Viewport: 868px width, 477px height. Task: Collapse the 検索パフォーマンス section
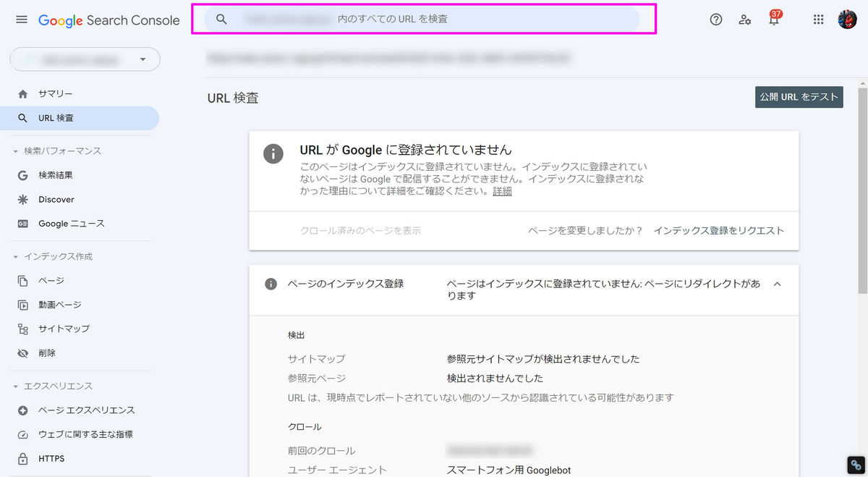(16, 151)
